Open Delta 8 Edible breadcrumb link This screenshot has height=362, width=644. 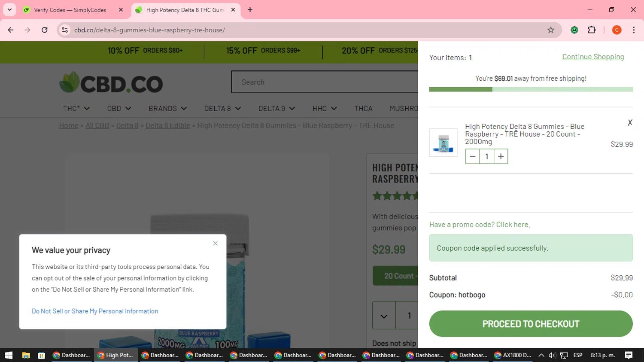(167, 125)
